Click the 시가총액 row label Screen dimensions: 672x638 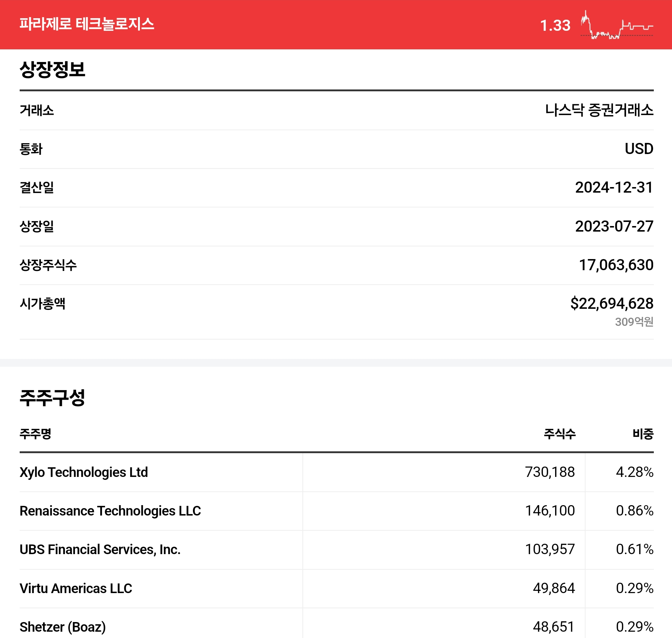pos(42,304)
